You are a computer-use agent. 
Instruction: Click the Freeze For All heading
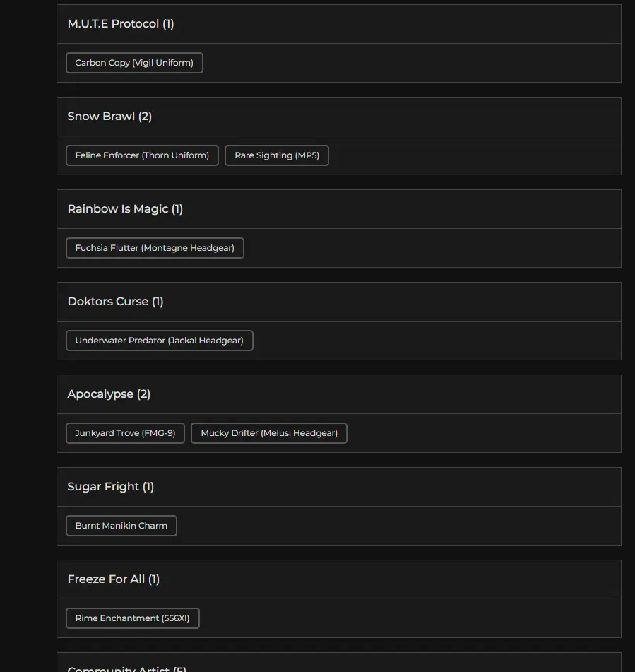pyautogui.click(x=106, y=579)
